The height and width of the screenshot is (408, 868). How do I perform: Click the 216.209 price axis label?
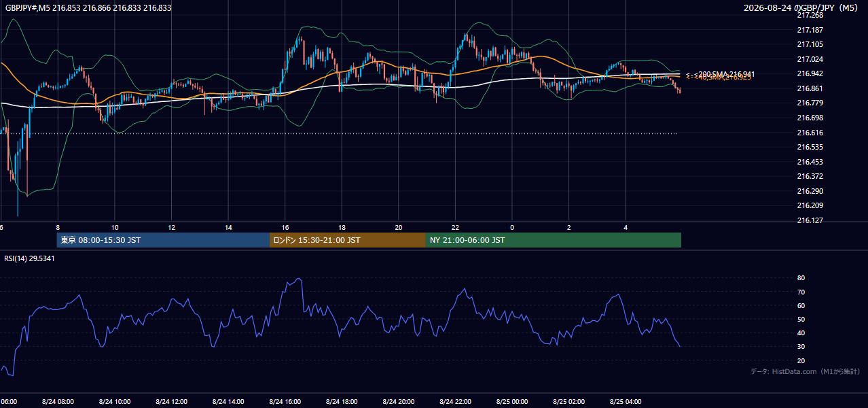click(810, 205)
